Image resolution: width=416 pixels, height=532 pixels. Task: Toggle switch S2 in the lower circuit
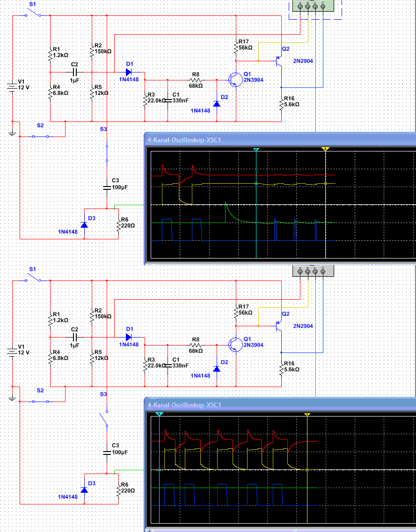point(40,402)
